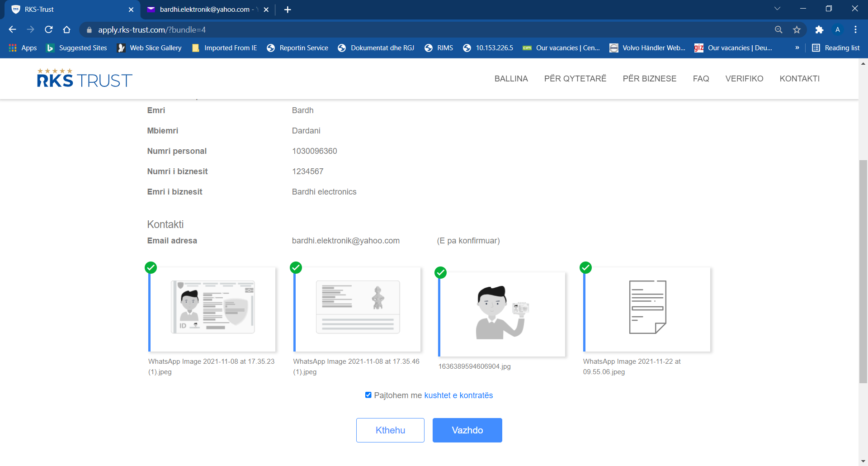This screenshot has width=868, height=466.
Task: Reload the current page
Action: (49, 29)
